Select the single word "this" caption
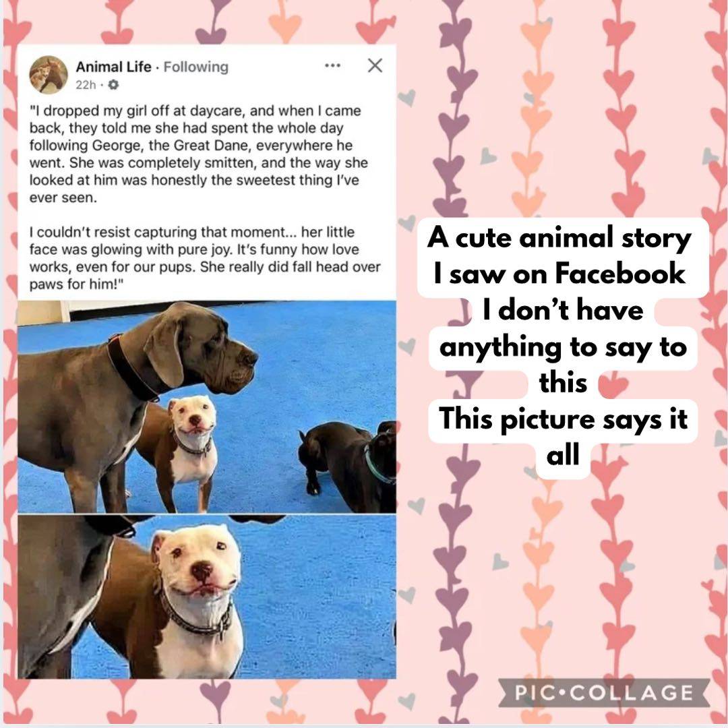The image size is (728, 728). point(563,383)
